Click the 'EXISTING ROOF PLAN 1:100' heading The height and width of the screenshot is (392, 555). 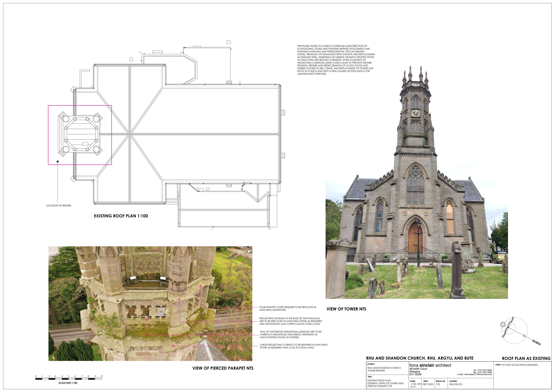pyautogui.click(x=121, y=216)
